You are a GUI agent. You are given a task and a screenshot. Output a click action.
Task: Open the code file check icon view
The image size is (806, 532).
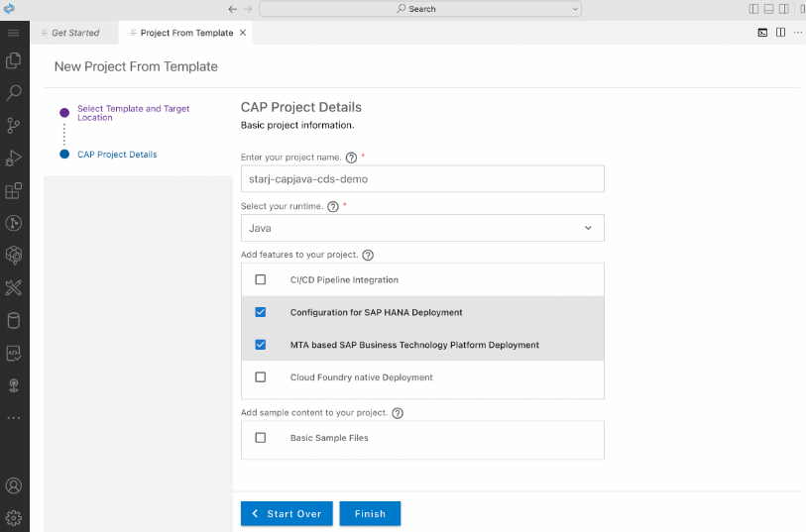[13, 353]
